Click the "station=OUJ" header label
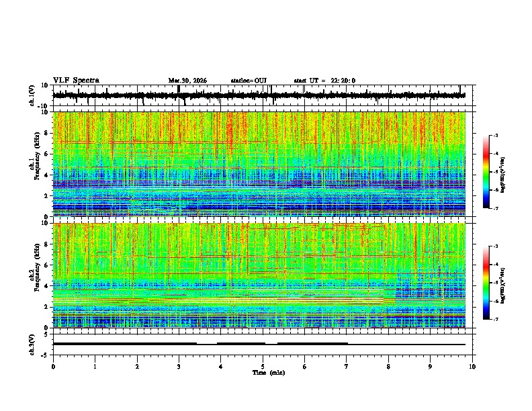The image size is (532, 411). [249, 81]
